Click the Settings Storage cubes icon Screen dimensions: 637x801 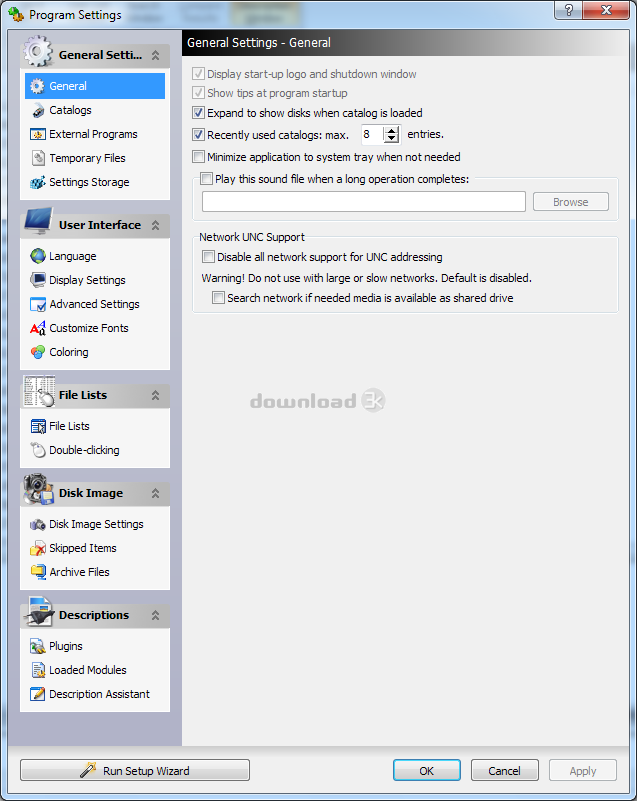pyautogui.click(x=38, y=182)
